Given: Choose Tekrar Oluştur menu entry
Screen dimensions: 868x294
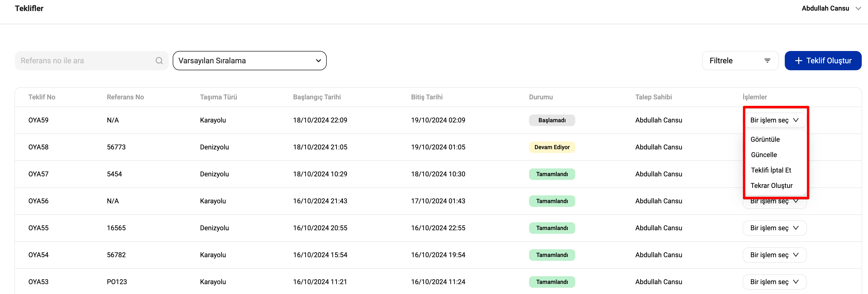Looking at the screenshot, I should click(771, 186).
